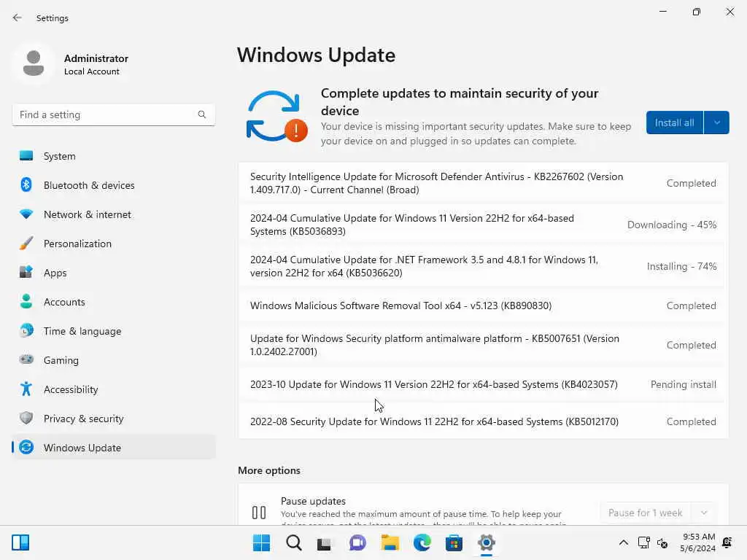Click the Malicious Software Removal Tool row
Image resolution: width=747 pixels, height=560 pixels.
[483, 306]
